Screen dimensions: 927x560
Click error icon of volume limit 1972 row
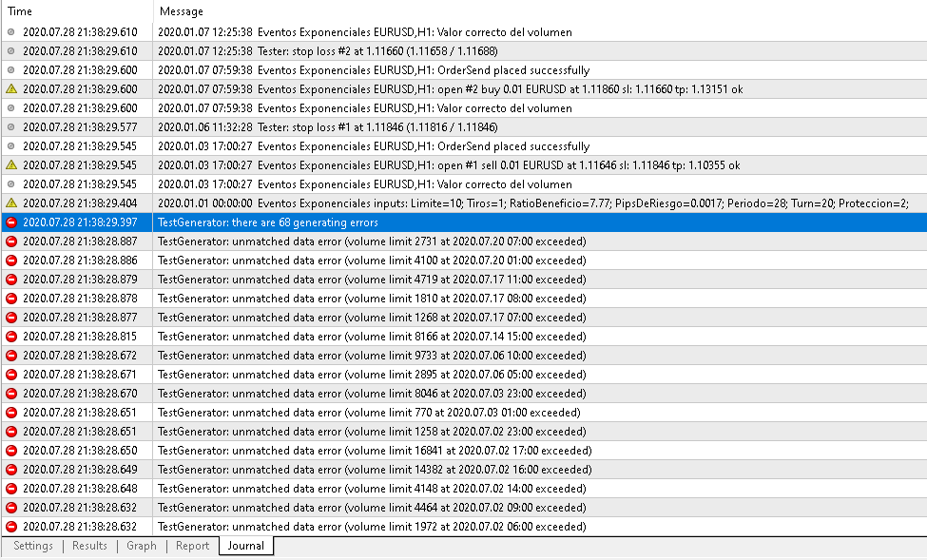point(11,527)
